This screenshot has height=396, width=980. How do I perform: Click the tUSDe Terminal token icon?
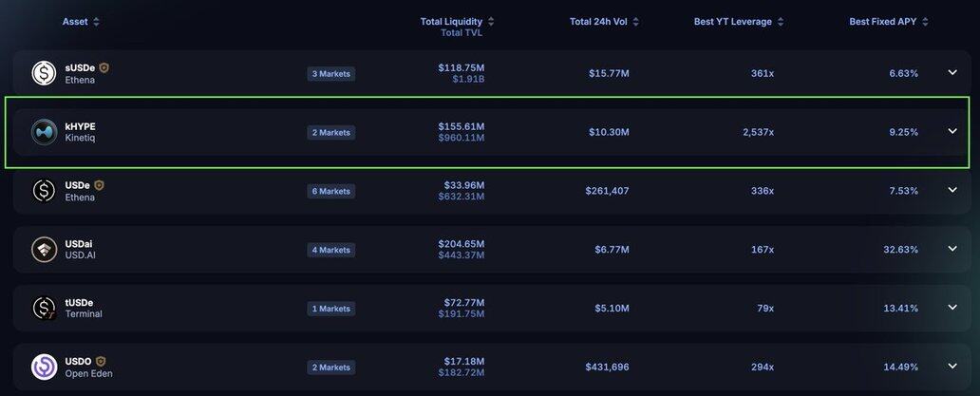pos(45,308)
